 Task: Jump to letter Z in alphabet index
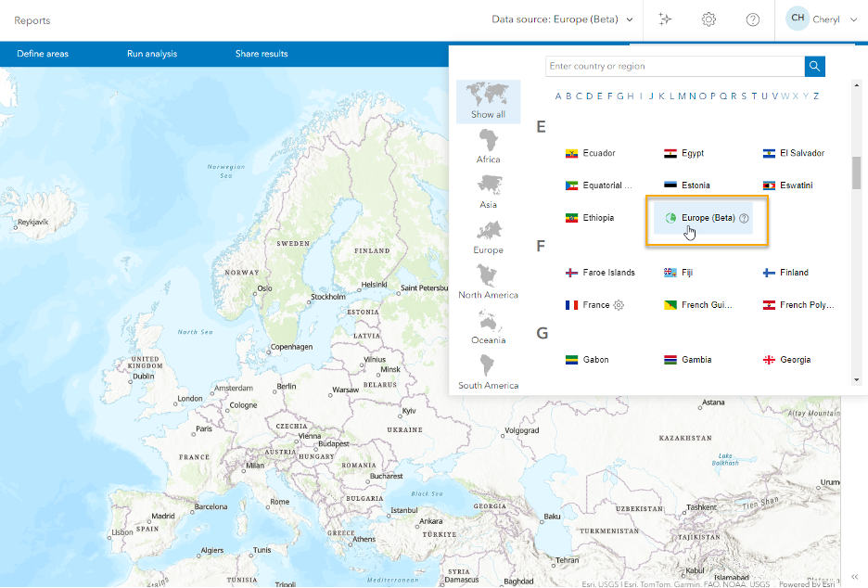click(x=816, y=96)
